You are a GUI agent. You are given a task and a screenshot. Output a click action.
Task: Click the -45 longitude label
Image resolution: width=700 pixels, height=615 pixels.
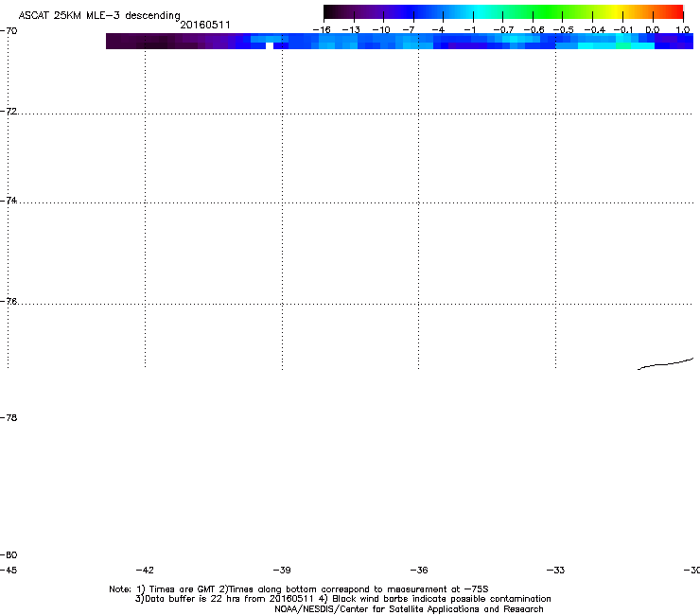(9, 570)
